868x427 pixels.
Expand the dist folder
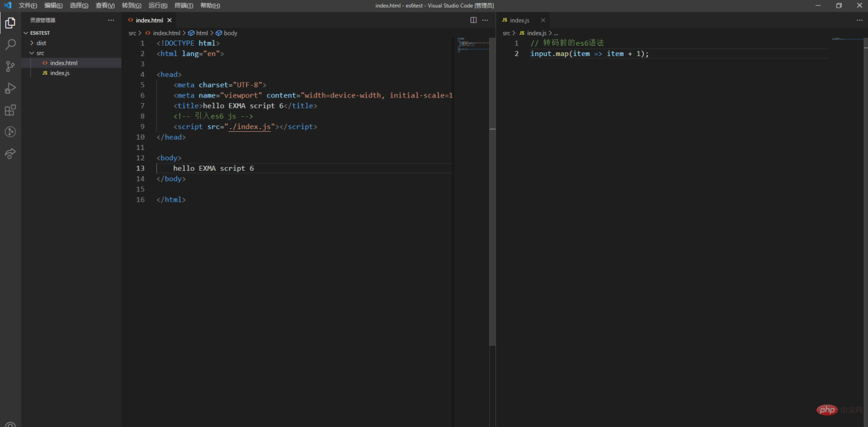(x=41, y=43)
